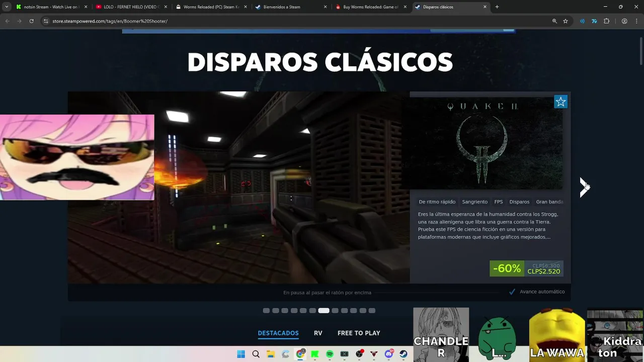644x362 pixels.
Task: Reload the Steam store page
Action: tap(31, 21)
